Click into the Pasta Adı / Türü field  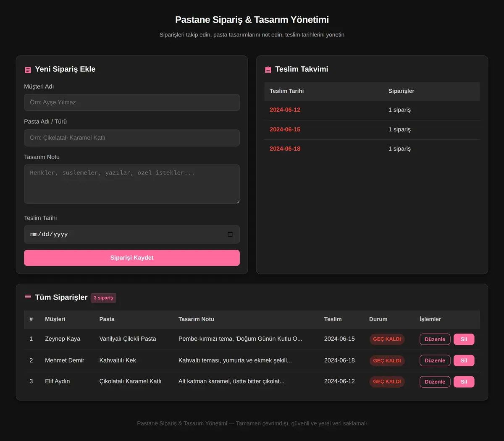tap(132, 138)
